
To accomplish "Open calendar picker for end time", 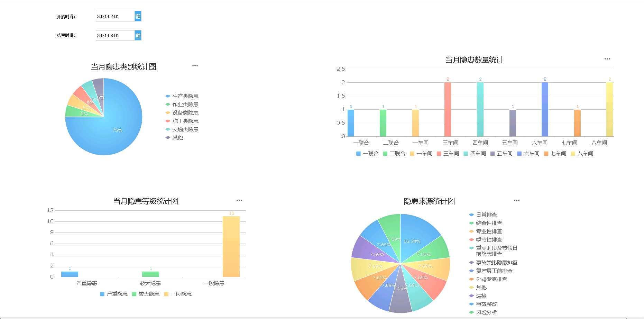I will click(138, 35).
